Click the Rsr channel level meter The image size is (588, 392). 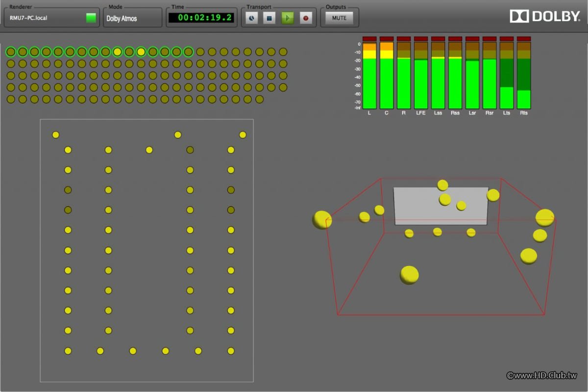(490, 75)
